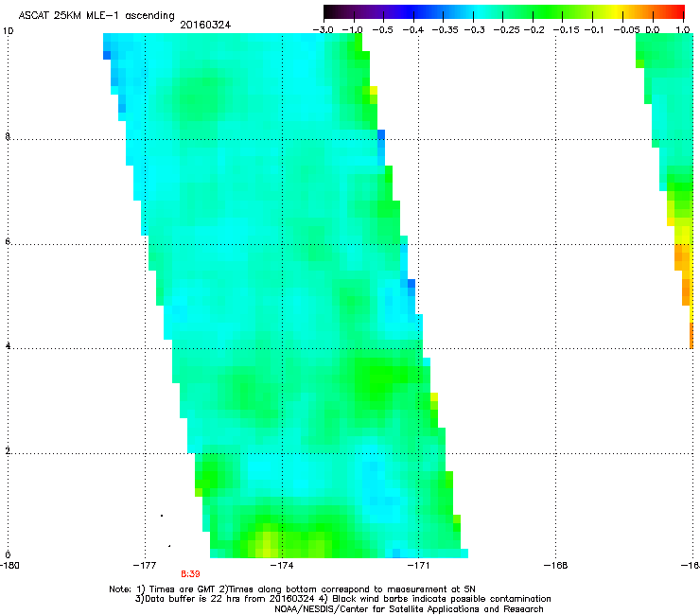The image size is (700, 615).
Task: Click the latitude label 2
Action: pyautogui.click(x=8, y=450)
